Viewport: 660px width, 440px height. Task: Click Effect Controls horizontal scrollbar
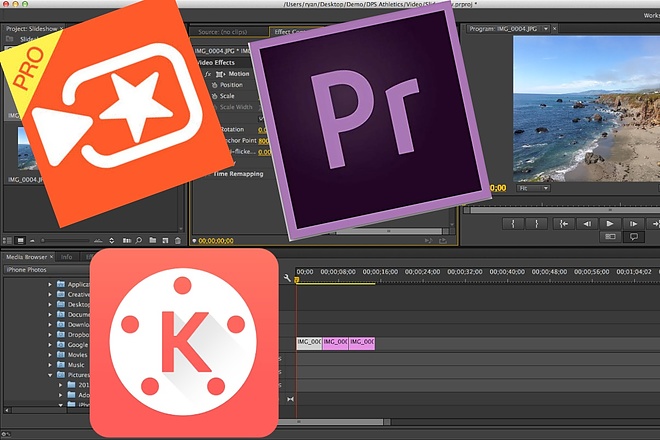(x=389, y=231)
